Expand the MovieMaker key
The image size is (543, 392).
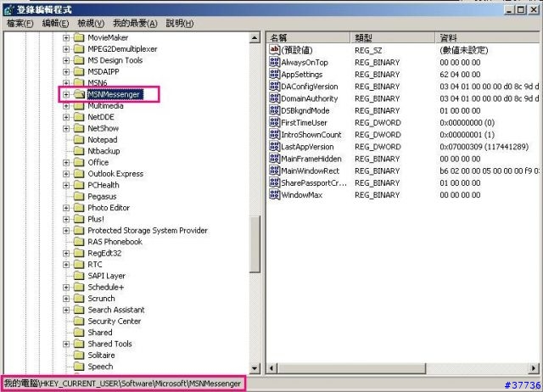[66, 37]
